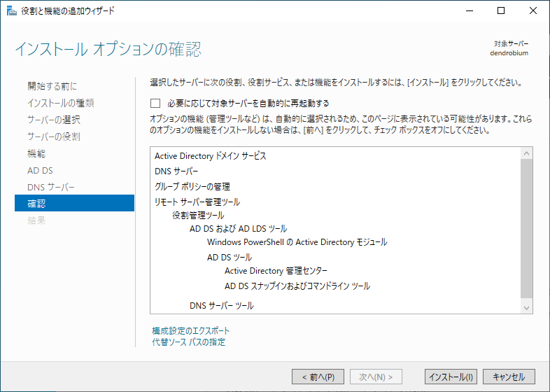550x392 pixels.
Task: Click the DNS サーバー entry in the install list
Action: tap(176, 171)
